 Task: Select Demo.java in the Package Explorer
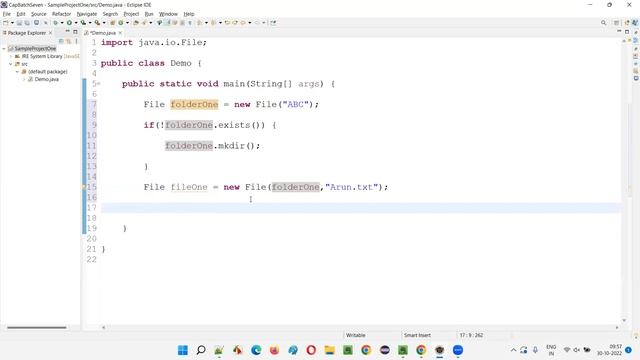click(x=46, y=79)
